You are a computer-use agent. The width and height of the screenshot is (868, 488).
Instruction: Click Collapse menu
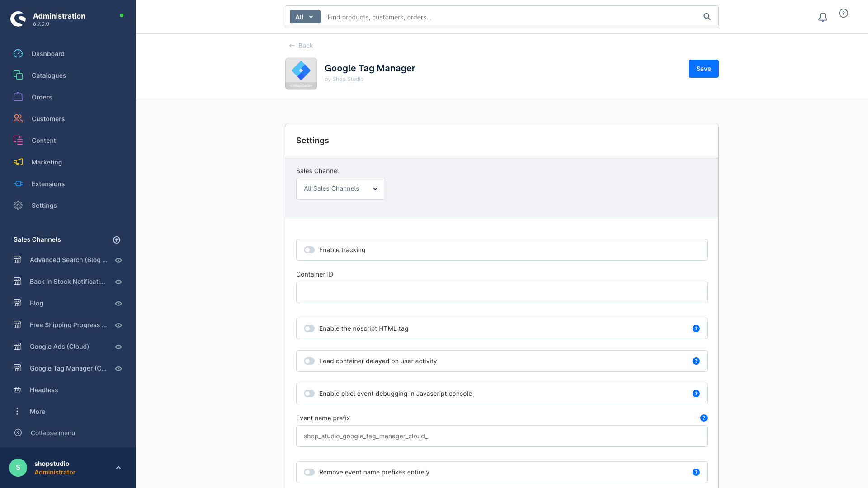(x=53, y=433)
